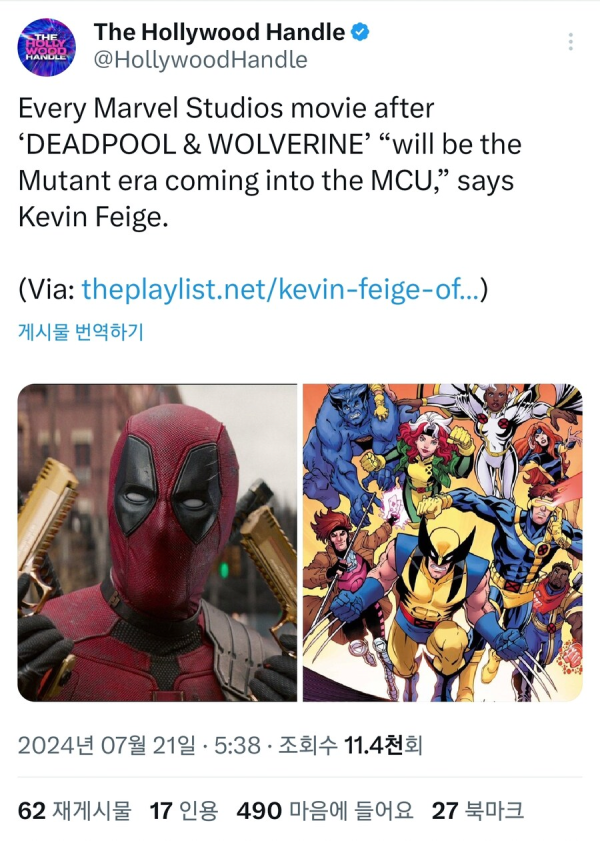Open the Deadpool photo thumbnail
Viewport: 600px width, 841px height.
[157, 542]
